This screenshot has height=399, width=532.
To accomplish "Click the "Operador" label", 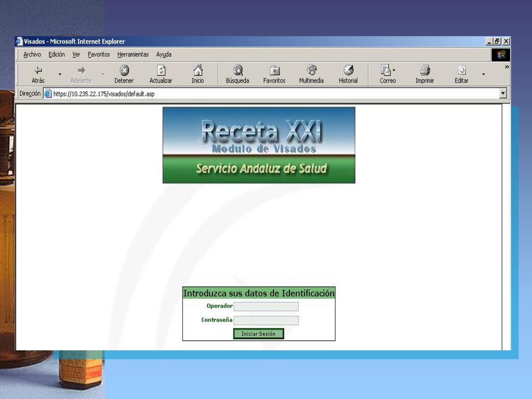I will [x=220, y=306].
